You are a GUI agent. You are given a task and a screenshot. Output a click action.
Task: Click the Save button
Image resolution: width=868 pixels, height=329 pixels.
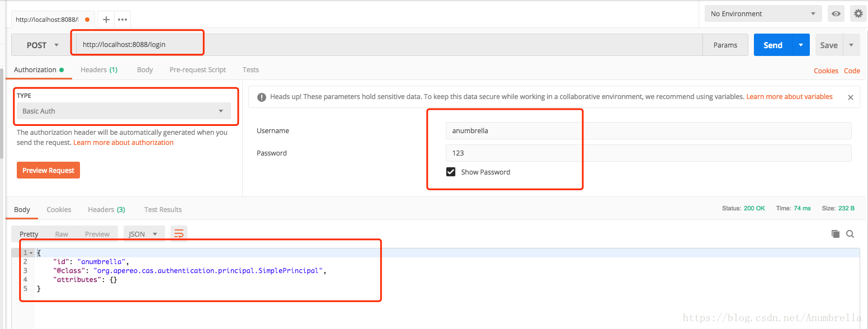829,45
